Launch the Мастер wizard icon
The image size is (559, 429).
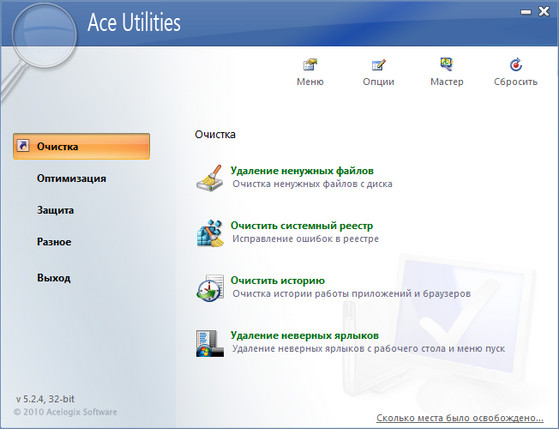[446, 64]
